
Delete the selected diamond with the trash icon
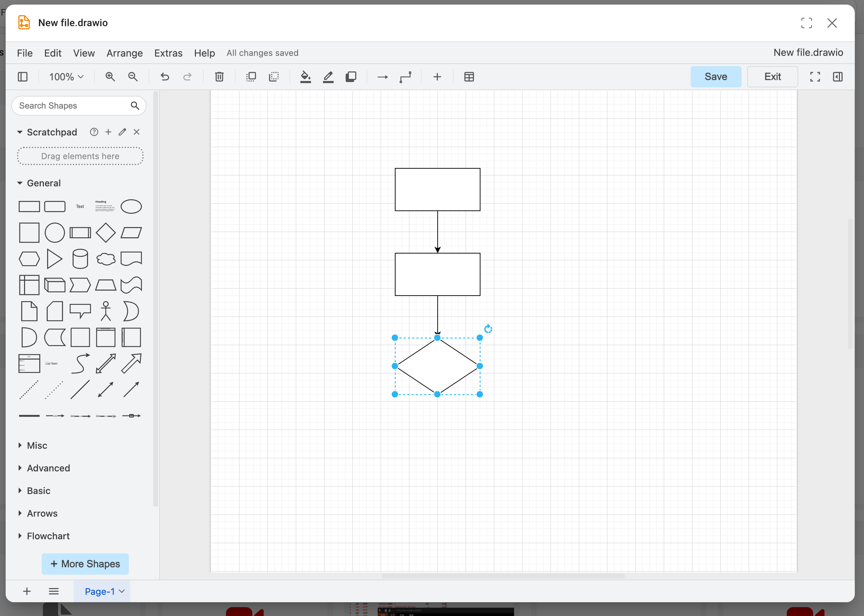click(219, 77)
